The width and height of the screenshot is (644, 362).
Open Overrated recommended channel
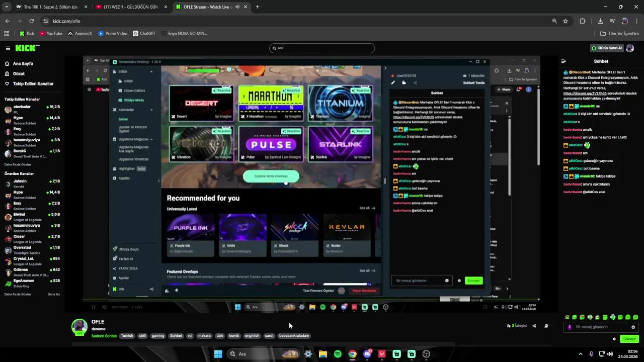pyautogui.click(x=32, y=249)
